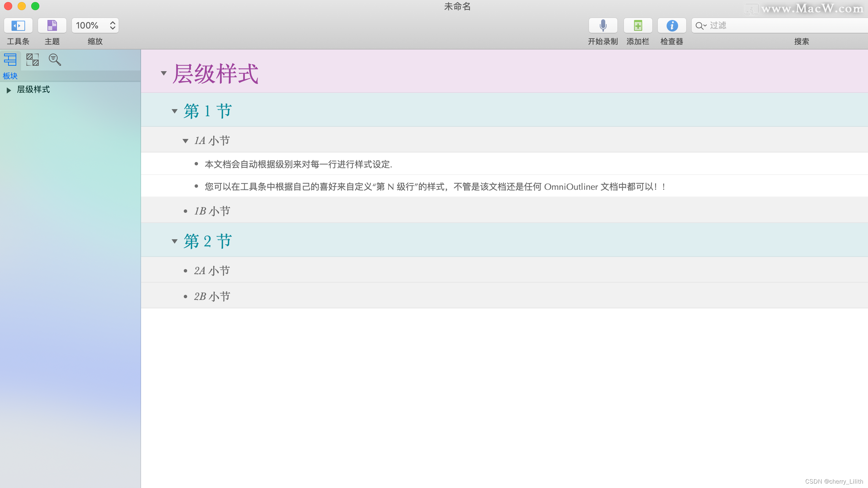Image resolution: width=868 pixels, height=488 pixels.
Task: Select the 层级样式 title text
Action: pos(215,74)
